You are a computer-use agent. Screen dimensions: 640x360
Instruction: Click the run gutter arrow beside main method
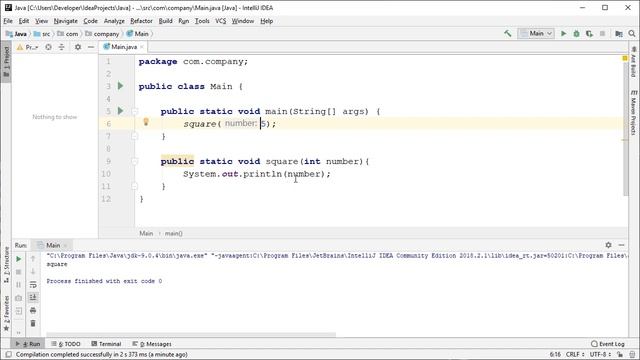click(x=120, y=111)
